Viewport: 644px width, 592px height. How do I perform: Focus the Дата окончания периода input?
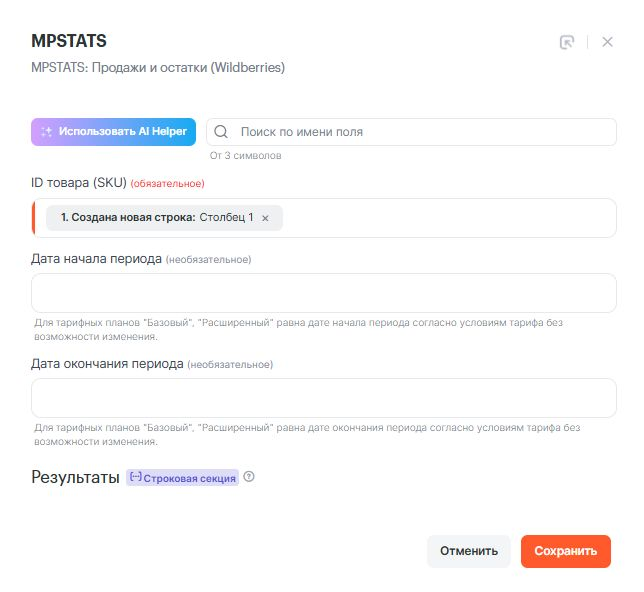click(324, 398)
